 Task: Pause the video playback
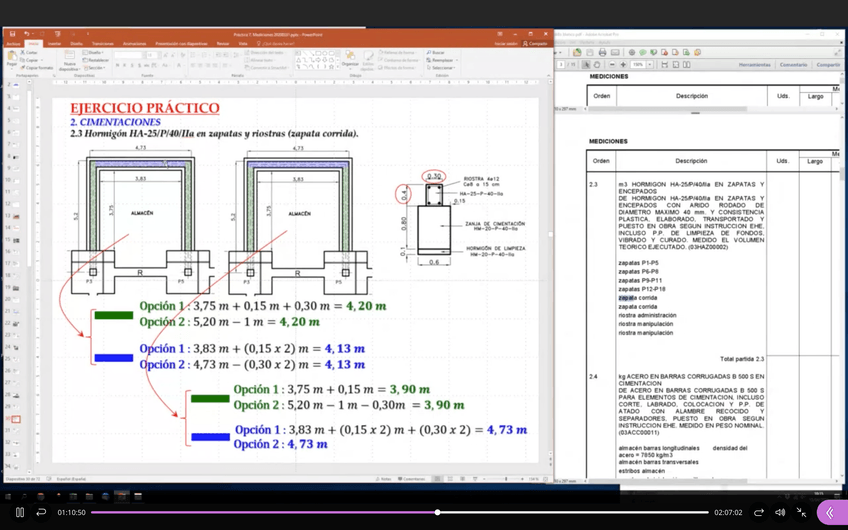point(19,512)
